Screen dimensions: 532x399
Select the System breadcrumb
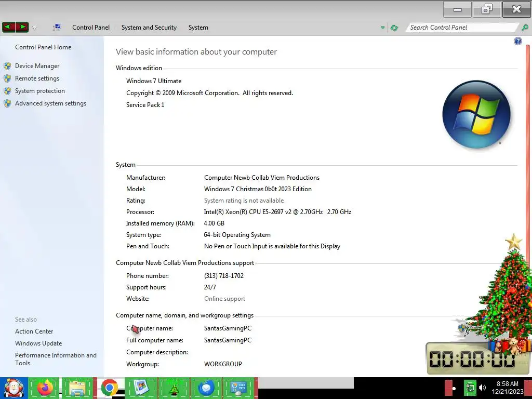(x=198, y=28)
